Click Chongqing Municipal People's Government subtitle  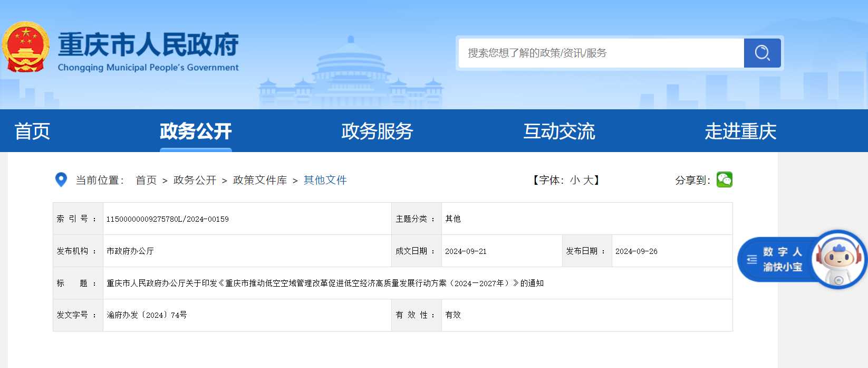pos(148,68)
